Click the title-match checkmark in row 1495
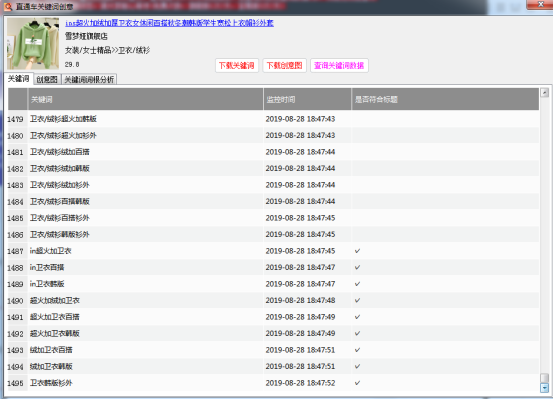This screenshot has width=554, height=399. [357, 383]
